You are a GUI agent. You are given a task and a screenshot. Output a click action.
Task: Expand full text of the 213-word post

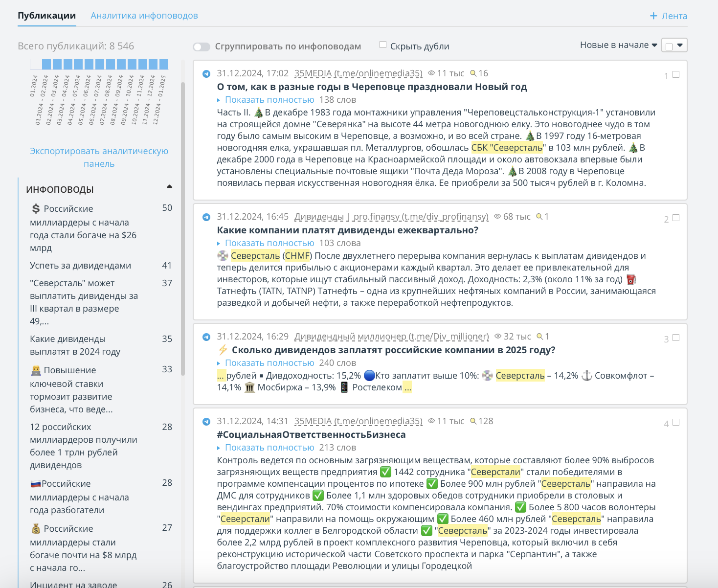point(269,448)
